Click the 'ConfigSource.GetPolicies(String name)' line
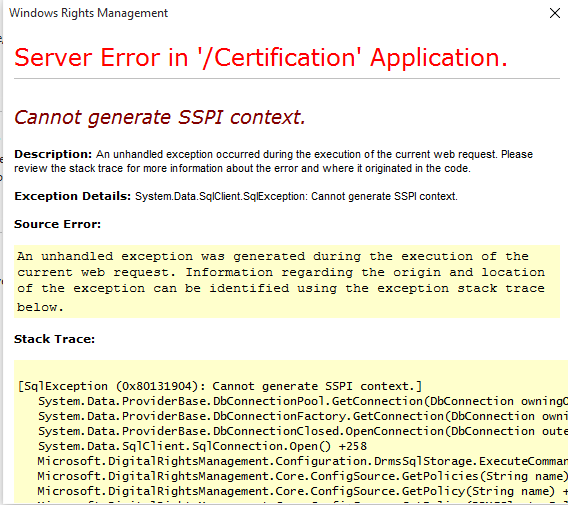The width and height of the screenshot is (568, 505). [303, 476]
